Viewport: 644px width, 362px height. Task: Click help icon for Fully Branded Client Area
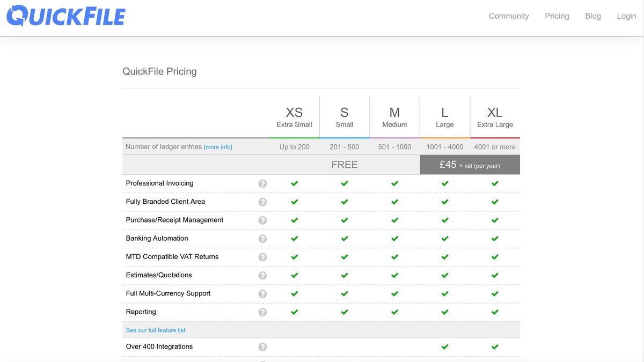coord(262,202)
